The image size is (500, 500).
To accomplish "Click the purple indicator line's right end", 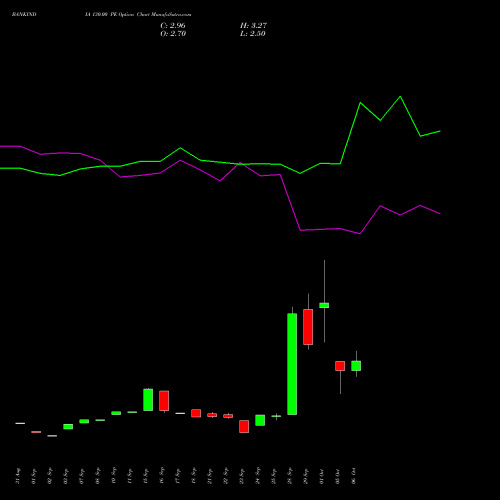I will [x=440, y=214].
